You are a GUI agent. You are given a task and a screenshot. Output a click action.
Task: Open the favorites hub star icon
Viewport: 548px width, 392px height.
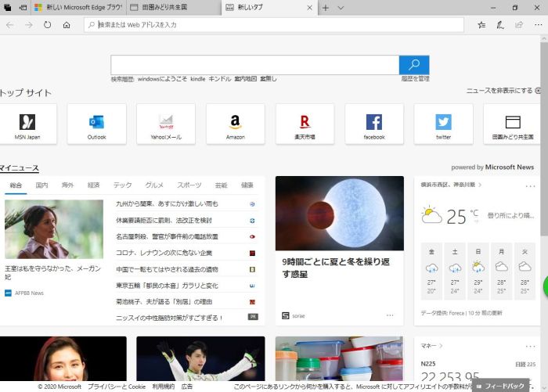[x=481, y=25]
